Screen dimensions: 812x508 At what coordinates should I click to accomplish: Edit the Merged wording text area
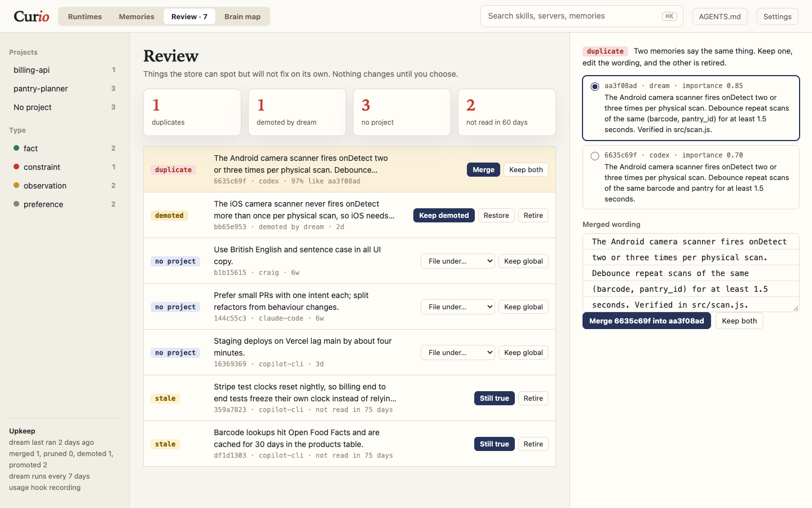(x=691, y=273)
